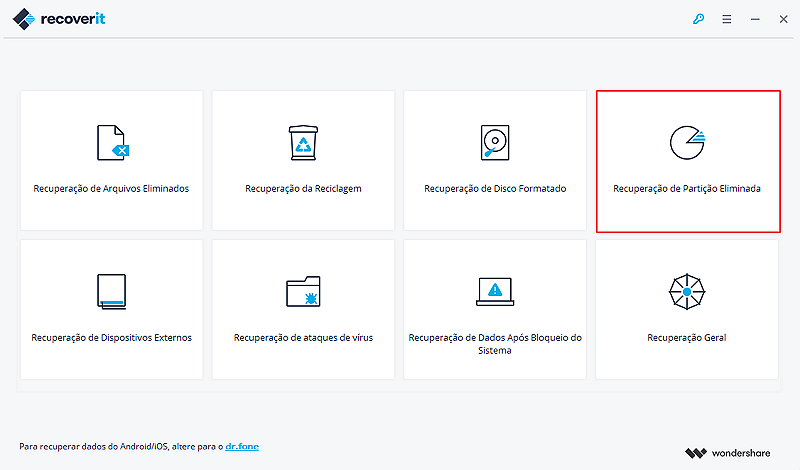Open the key registration icon

pyautogui.click(x=698, y=19)
